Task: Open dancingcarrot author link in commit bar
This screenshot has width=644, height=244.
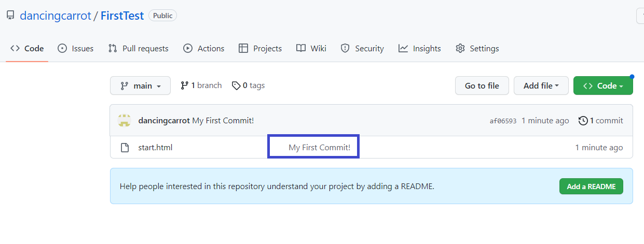Action: pos(164,121)
